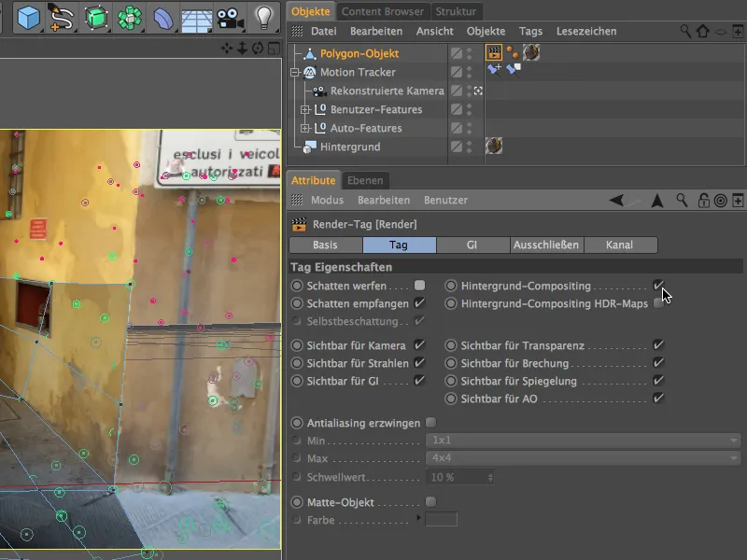747x560 pixels.
Task: Select the second Motion Tracker constraint tag
Action: tap(513, 70)
